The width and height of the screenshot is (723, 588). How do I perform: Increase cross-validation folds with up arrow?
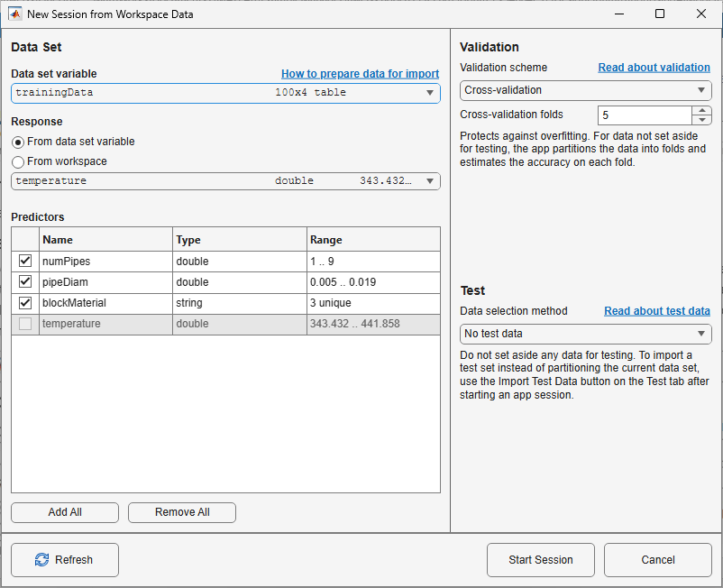pyautogui.click(x=701, y=111)
